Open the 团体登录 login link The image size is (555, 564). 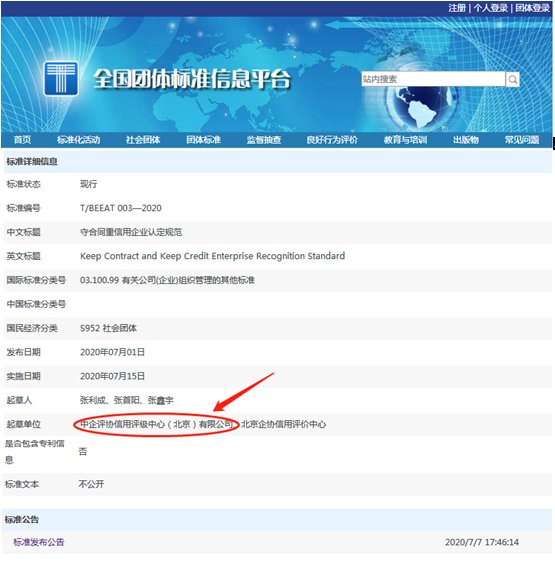point(532,8)
